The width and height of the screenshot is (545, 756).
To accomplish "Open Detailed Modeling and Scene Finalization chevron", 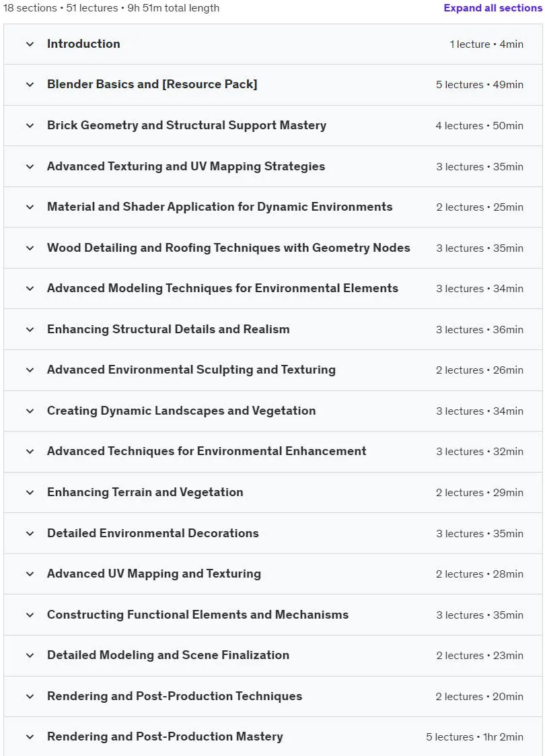I will [x=30, y=655].
